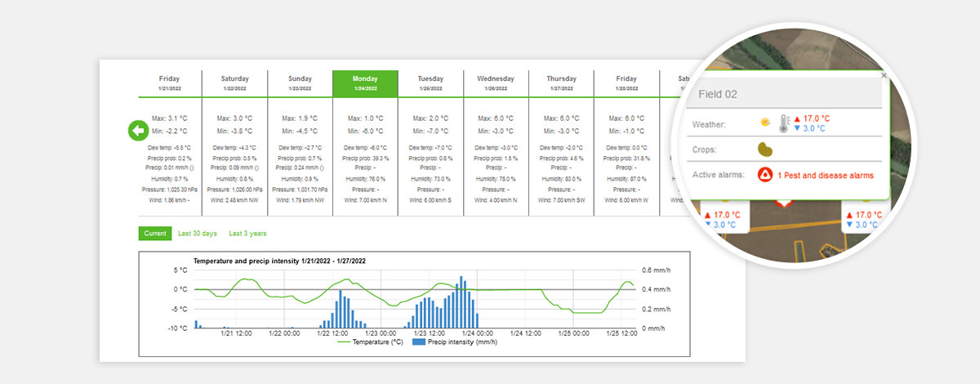Select Monday 1/24/2022 forecast column
The height and width of the screenshot is (384, 980).
[365, 83]
